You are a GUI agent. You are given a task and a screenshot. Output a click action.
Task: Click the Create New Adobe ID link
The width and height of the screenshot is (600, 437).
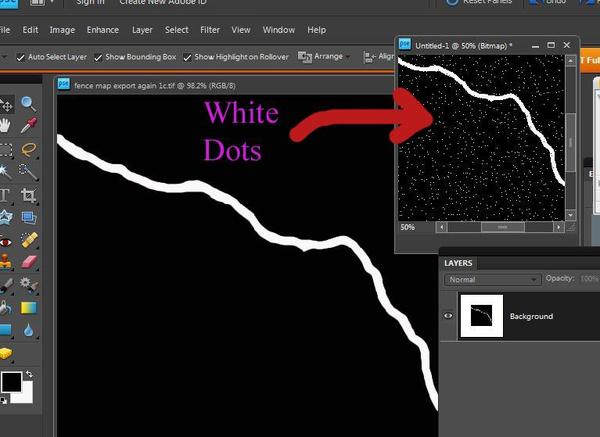[163, 2]
